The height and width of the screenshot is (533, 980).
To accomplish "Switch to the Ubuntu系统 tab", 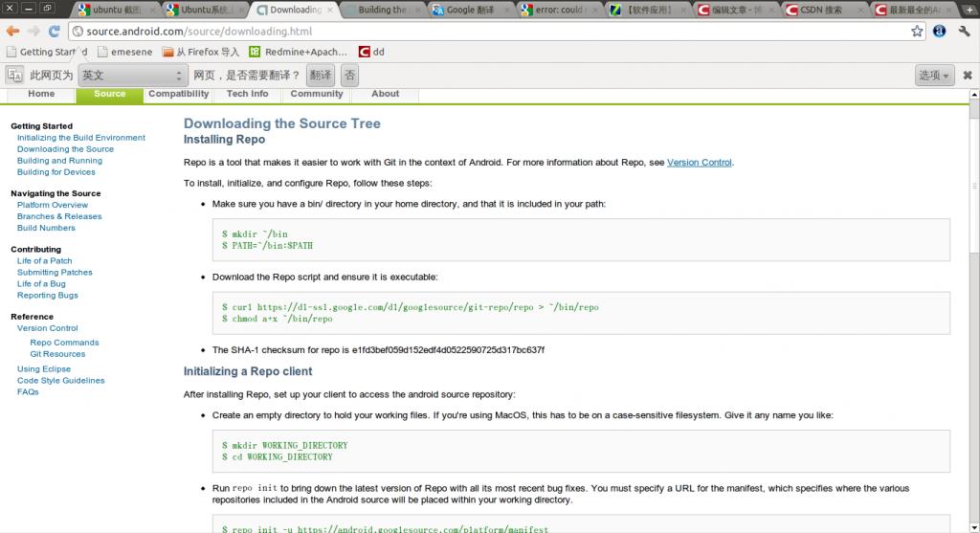I will (x=205, y=10).
